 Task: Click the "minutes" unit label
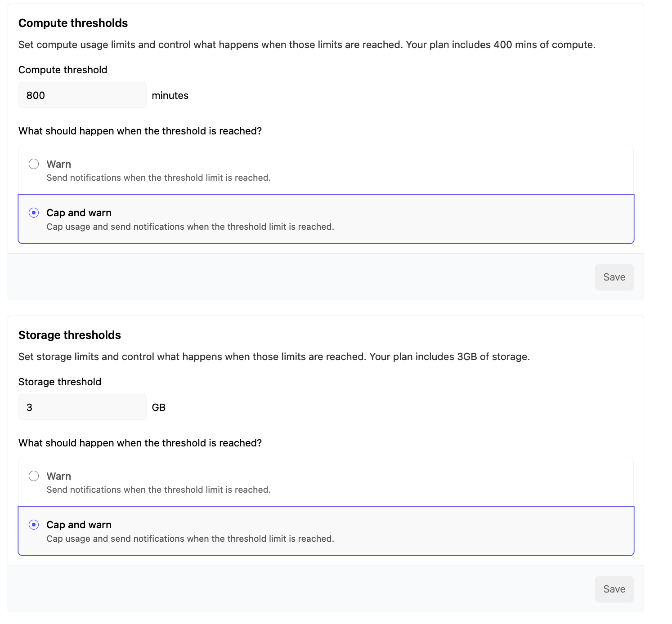point(170,95)
